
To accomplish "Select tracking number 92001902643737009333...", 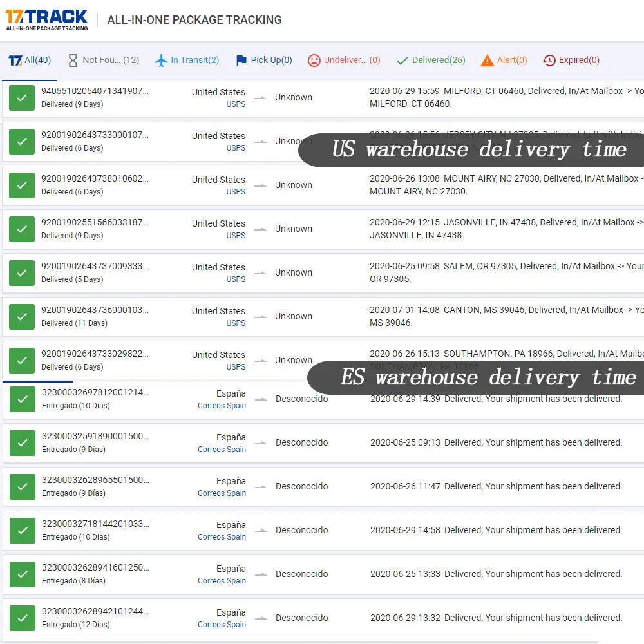I will 95,266.
